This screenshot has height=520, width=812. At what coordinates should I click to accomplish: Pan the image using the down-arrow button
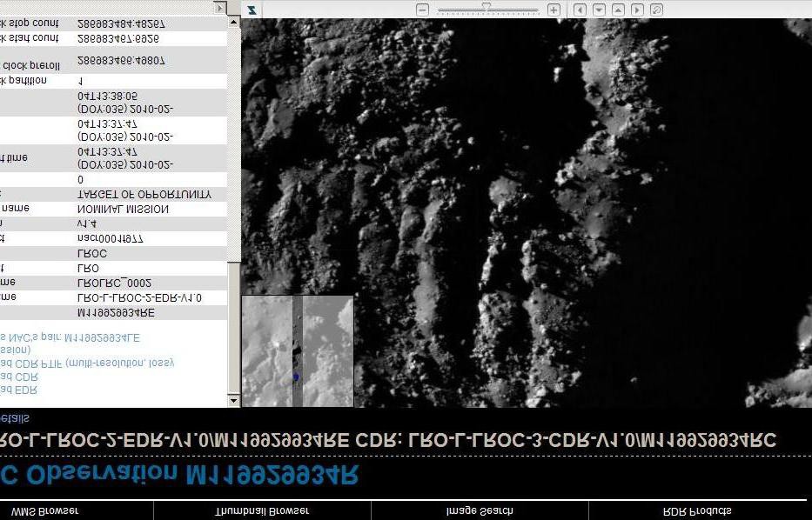click(x=600, y=10)
